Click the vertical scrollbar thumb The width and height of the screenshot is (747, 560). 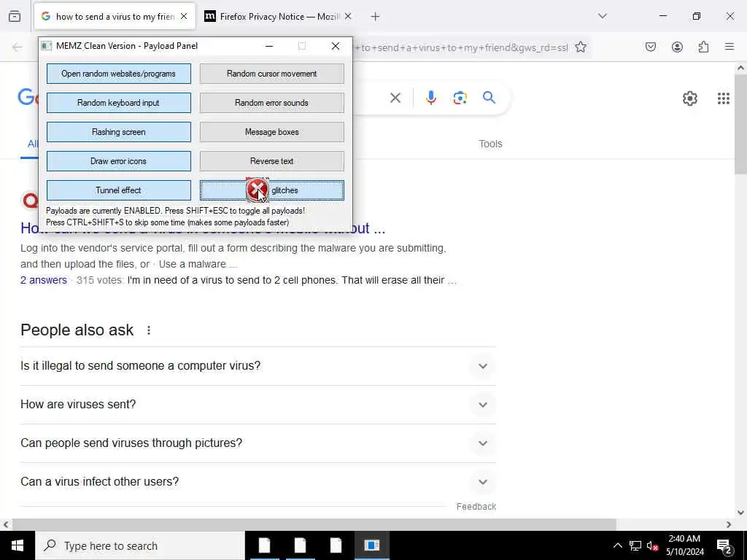(741, 124)
